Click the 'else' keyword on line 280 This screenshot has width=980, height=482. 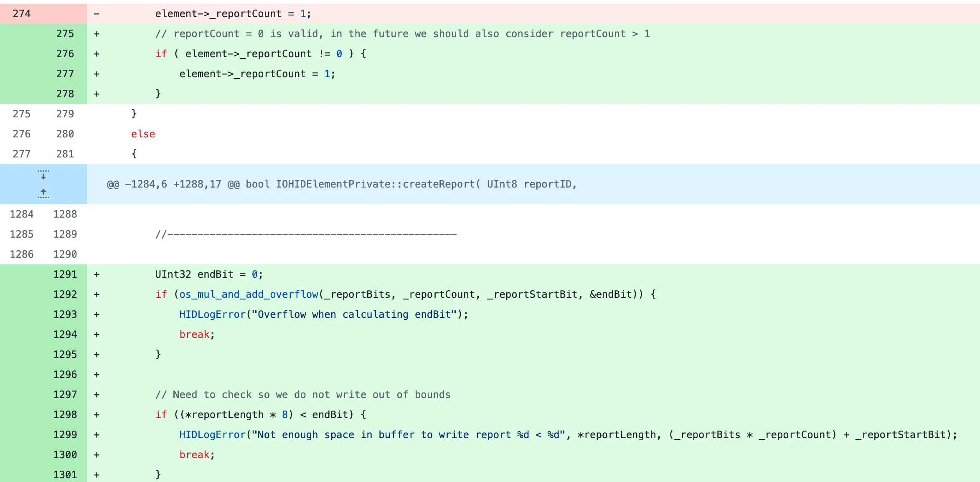pos(143,134)
